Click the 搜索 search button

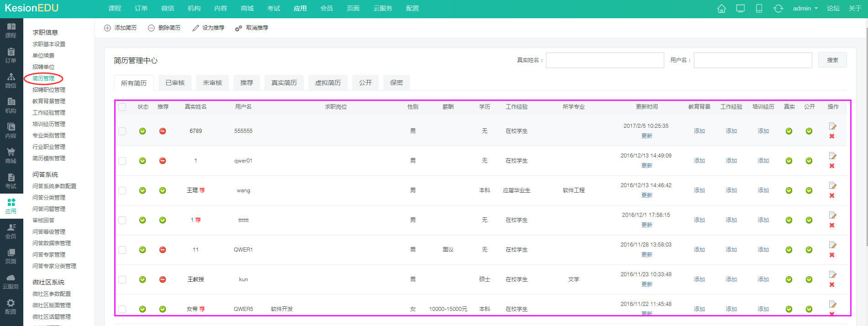click(x=832, y=60)
